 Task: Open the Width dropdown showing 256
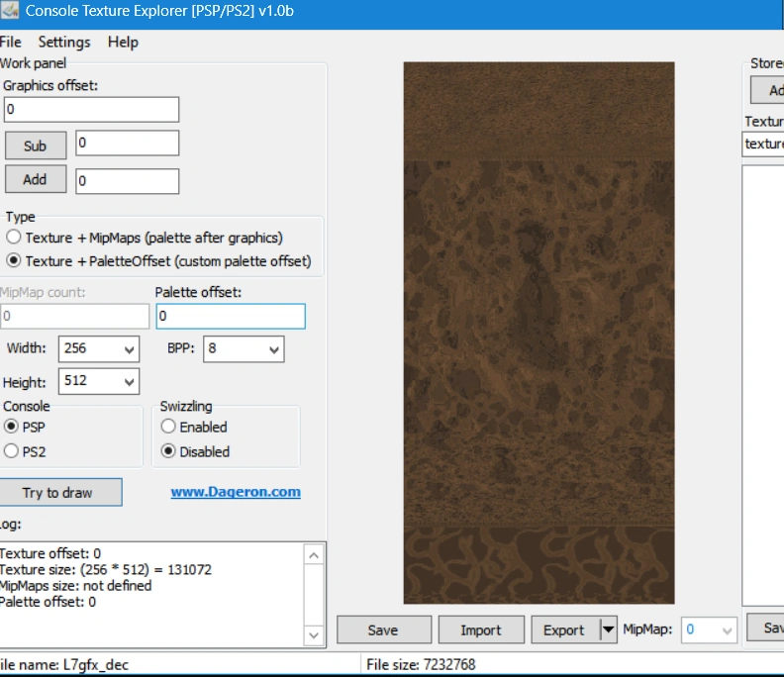point(99,349)
